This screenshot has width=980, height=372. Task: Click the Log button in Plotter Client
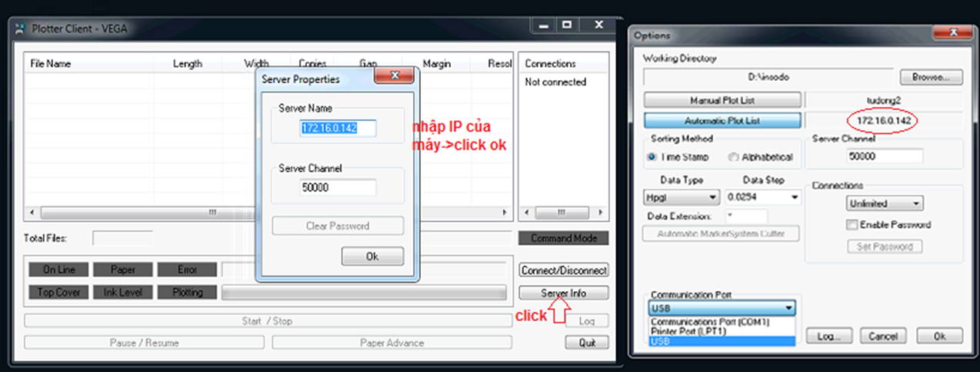pyautogui.click(x=587, y=321)
